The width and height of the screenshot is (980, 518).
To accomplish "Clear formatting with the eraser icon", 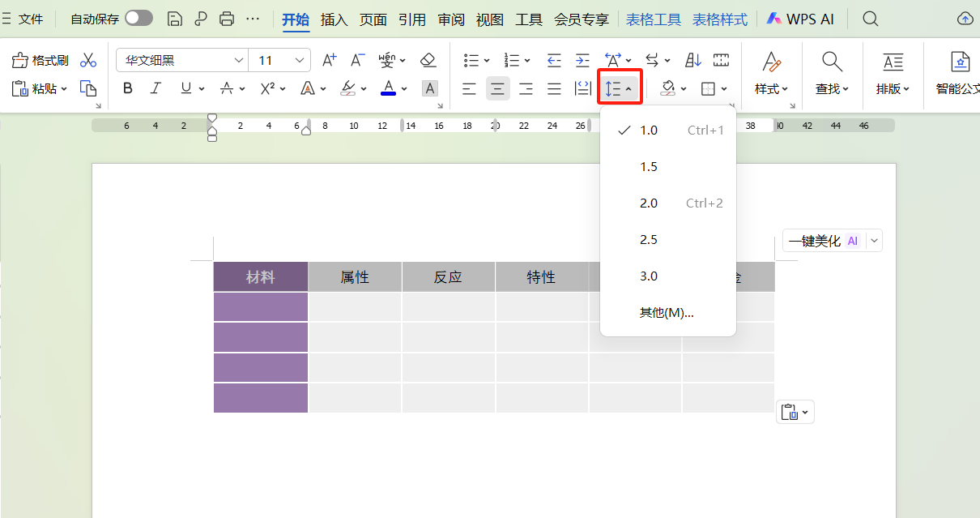I will point(428,59).
